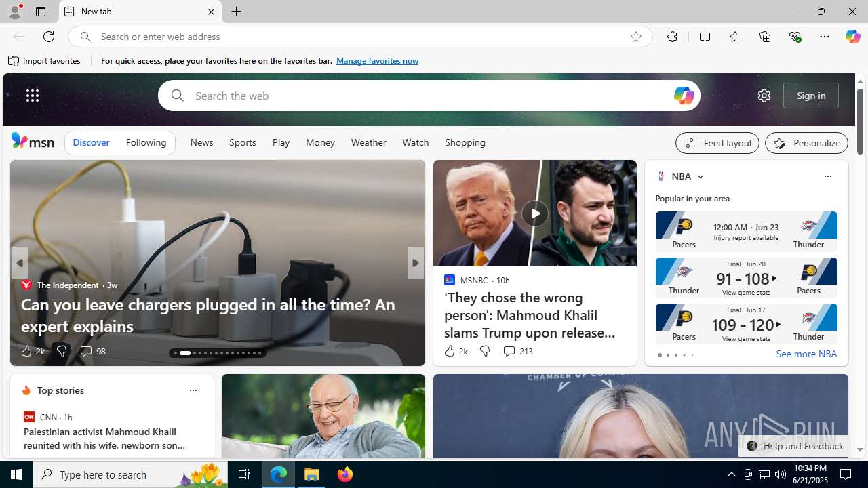Select the second NBA card page dot
The image size is (868, 488).
[x=667, y=355]
